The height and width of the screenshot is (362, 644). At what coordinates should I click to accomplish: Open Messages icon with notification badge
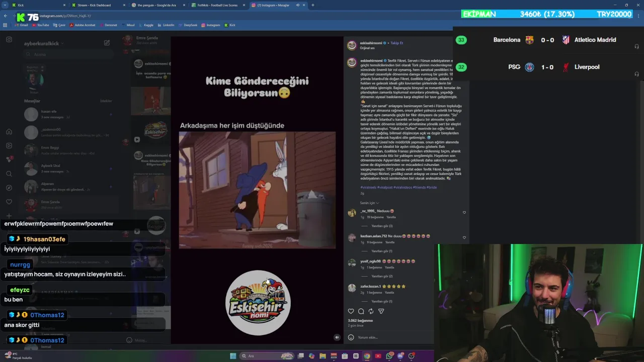9,159
